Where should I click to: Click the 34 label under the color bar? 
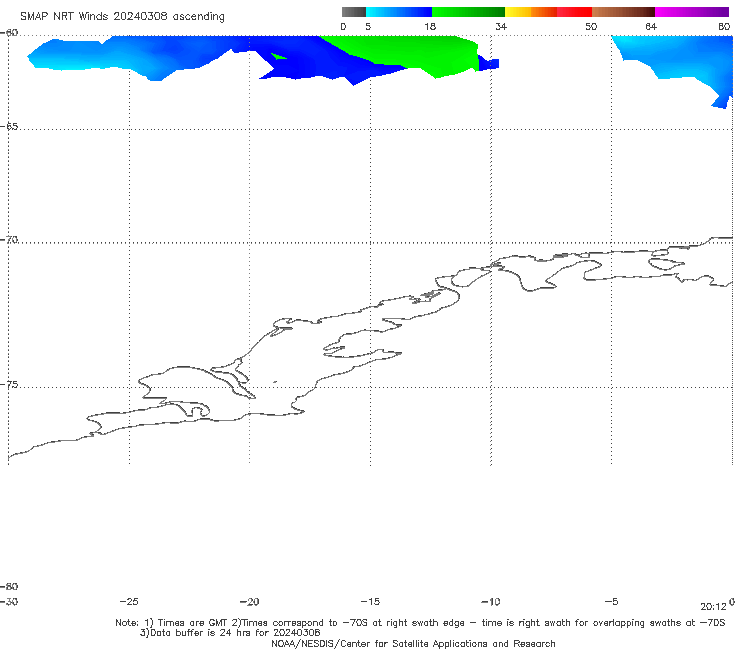pyautogui.click(x=501, y=26)
